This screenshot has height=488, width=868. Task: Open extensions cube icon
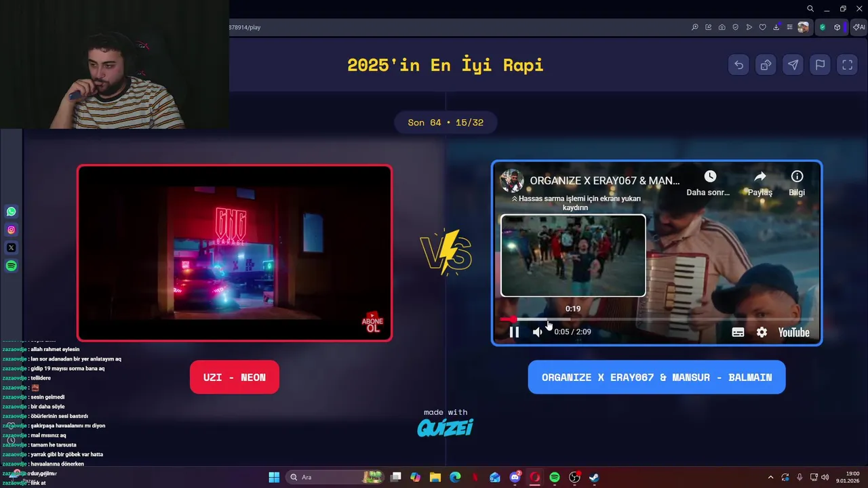click(837, 27)
